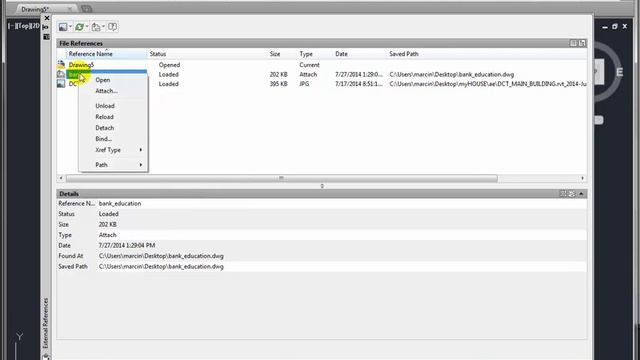Click the Attach type cell

(x=308, y=74)
